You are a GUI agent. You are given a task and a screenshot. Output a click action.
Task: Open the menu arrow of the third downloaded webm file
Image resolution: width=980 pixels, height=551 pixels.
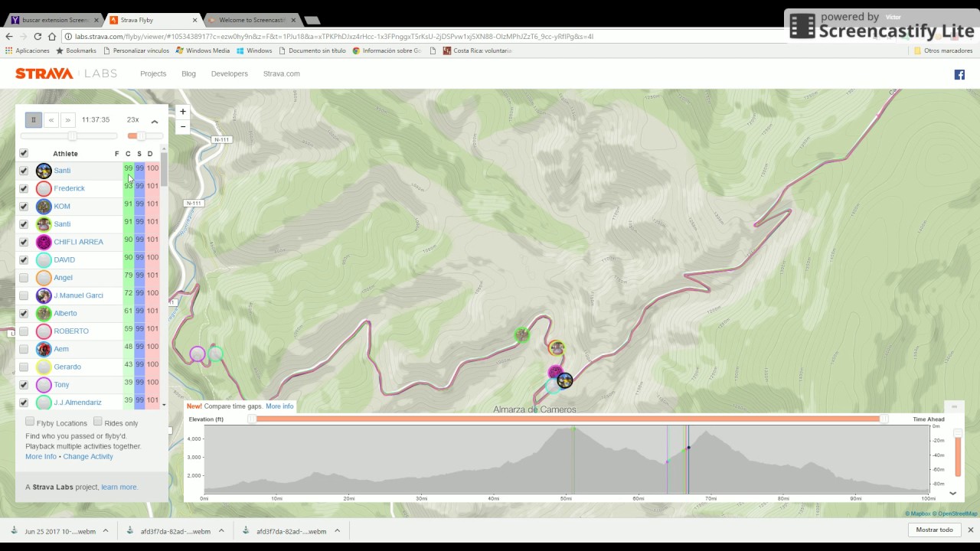338,530
